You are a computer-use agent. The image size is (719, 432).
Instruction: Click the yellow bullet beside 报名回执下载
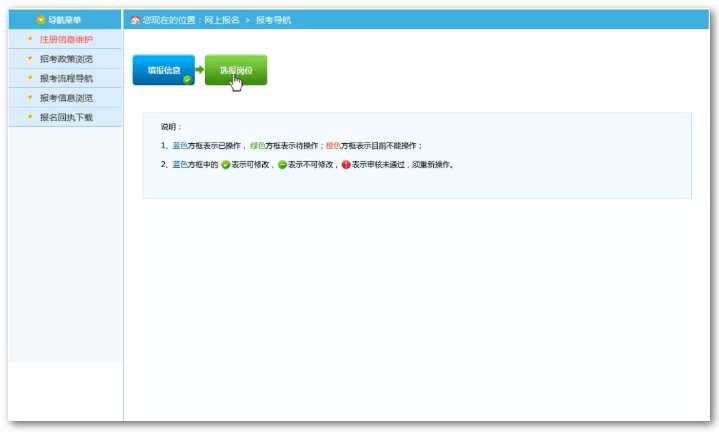click(30, 116)
